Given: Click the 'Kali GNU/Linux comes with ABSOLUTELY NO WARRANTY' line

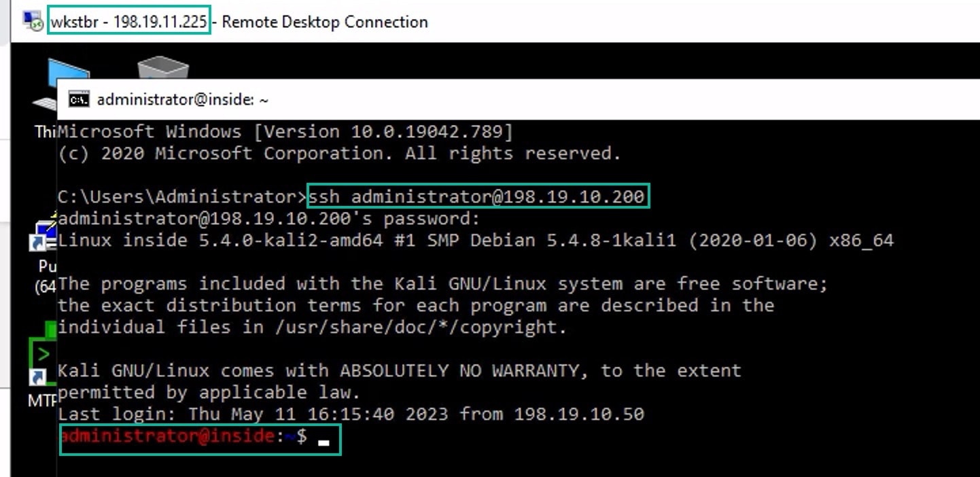Looking at the screenshot, I should [x=400, y=371].
